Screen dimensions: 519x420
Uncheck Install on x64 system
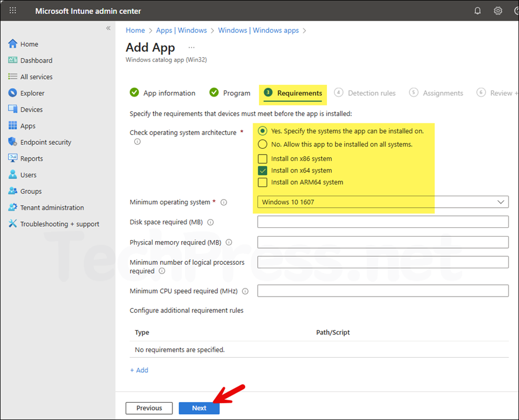262,171
